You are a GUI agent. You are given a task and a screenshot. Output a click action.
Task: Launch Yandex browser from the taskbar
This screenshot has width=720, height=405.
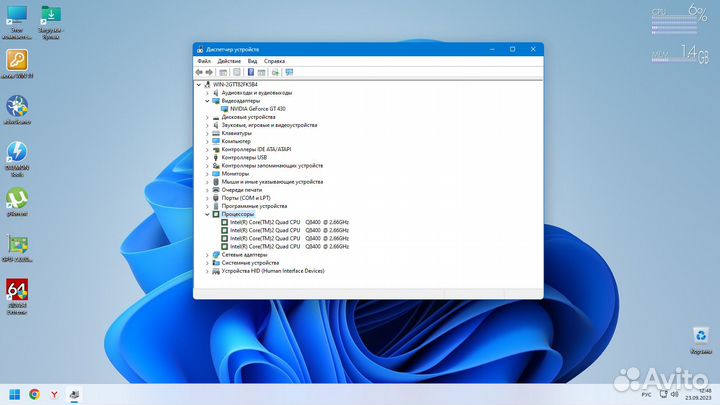click(x=54, y=394)
